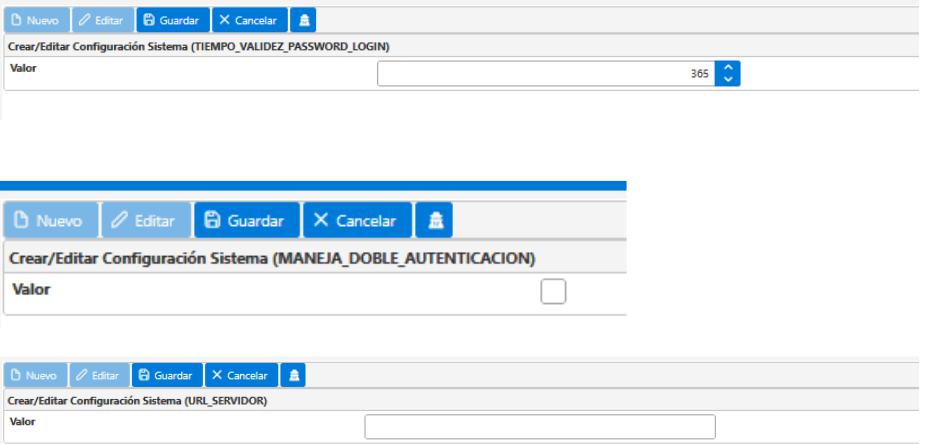Click Nuevo in the TIEMPO_VALIDEZ_PASSWORD_LOGIN toolbar
Image resolution: width=925 pixels, height=444 pixels.
coord(37,20)
